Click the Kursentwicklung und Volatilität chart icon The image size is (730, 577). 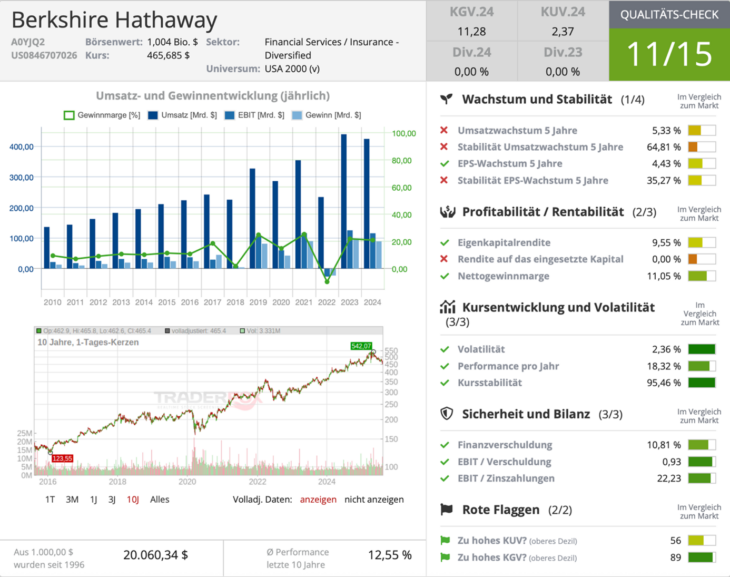coord(447,307)
